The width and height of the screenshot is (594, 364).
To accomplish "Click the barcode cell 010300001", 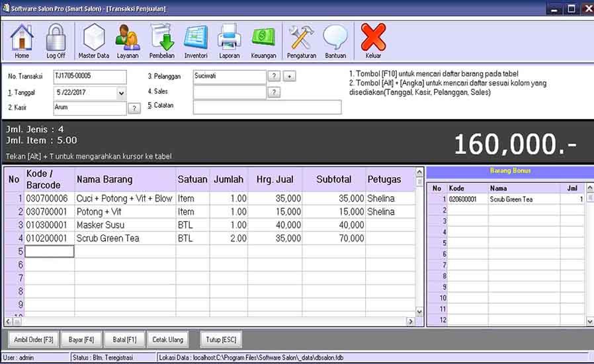I will tap(49, 225).
